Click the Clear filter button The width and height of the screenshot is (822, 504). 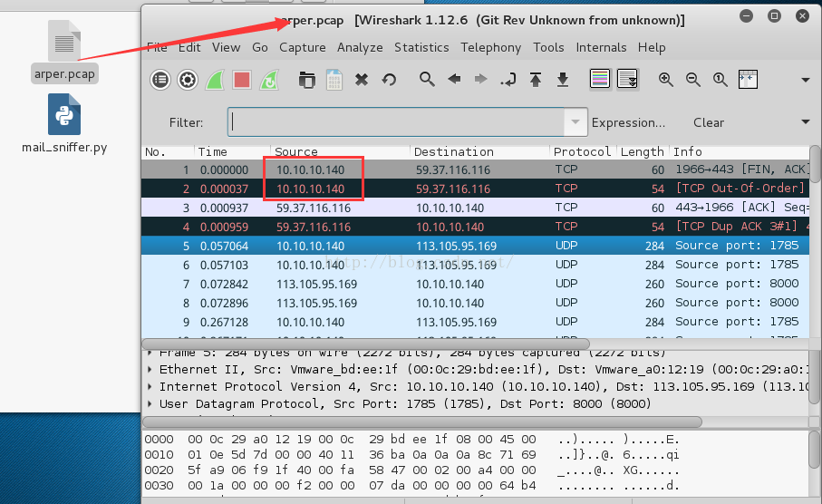coord(708,122)
